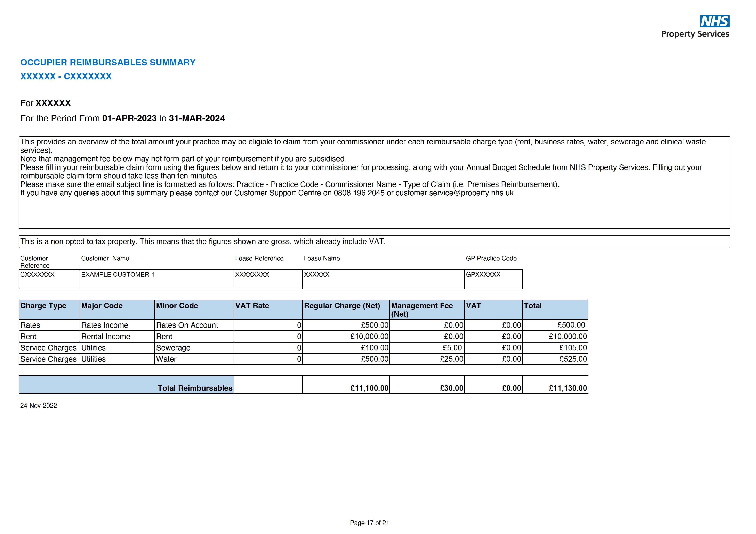
Task: Click the 24-Nov-2022 date stamp
Action: 39,406
